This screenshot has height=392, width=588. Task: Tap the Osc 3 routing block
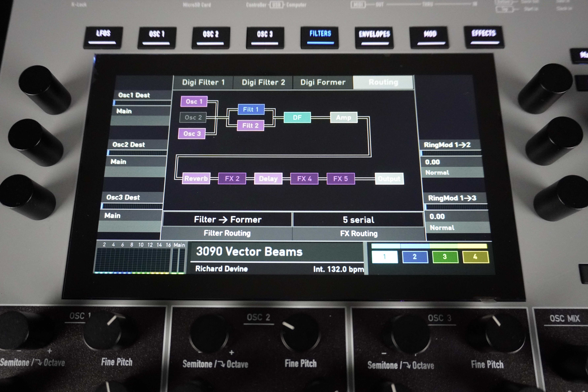[x=192, y=134]
